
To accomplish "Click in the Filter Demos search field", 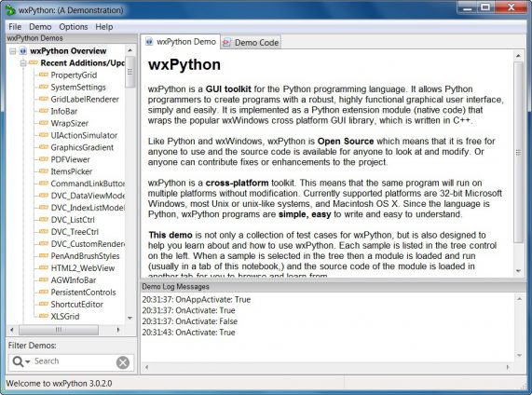I will point(74,361).
